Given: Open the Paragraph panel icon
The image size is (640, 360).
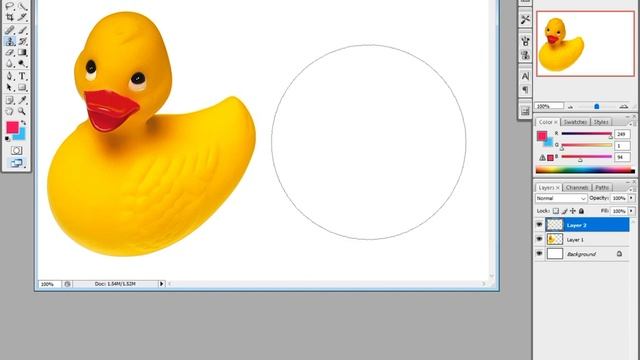Looking at the screenshot, I should [525, 89].
